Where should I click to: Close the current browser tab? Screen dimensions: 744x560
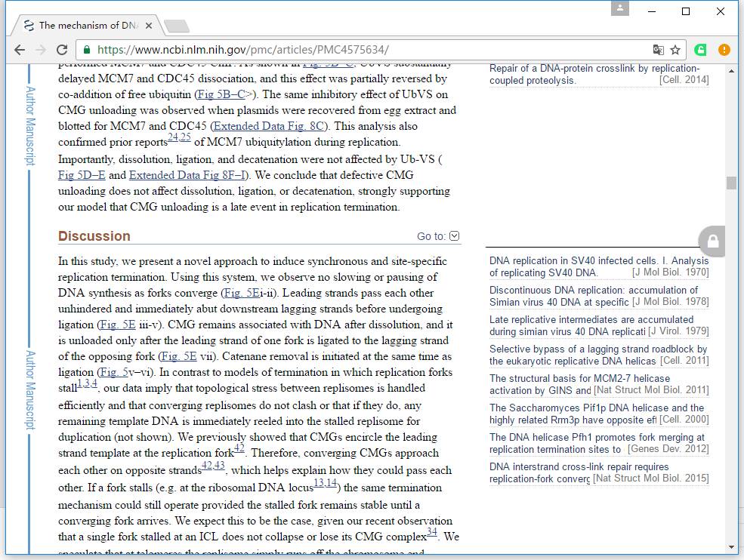[x=149, y=25]
